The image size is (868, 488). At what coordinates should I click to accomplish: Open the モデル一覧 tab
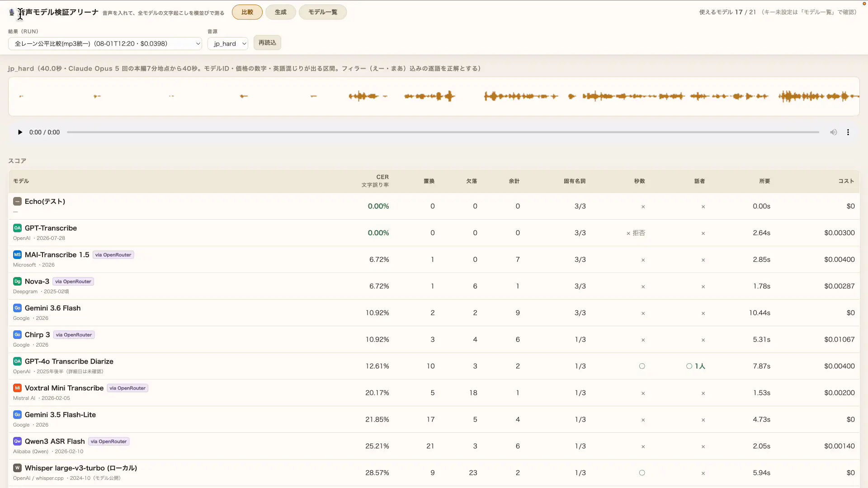(x=323, y=12)
